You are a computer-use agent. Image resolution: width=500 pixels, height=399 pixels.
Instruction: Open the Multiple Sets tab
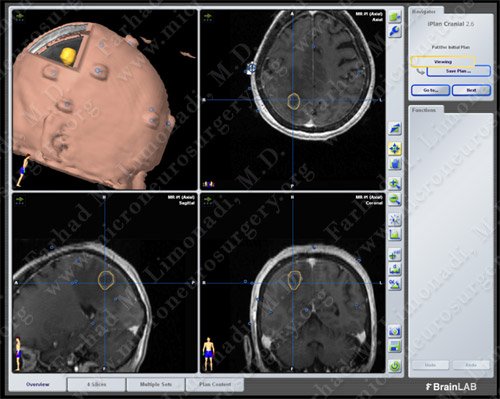coord(156,384)
